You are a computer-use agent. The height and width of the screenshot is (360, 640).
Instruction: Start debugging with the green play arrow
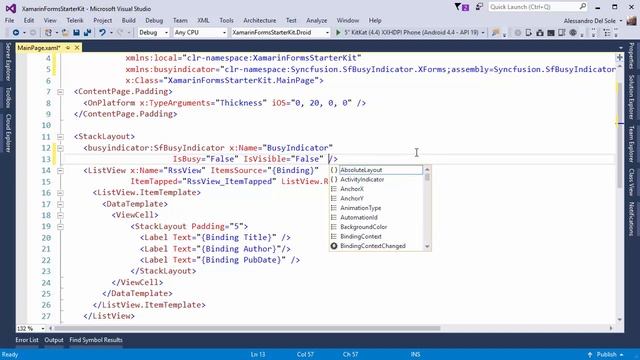click(x=338, y=32)
